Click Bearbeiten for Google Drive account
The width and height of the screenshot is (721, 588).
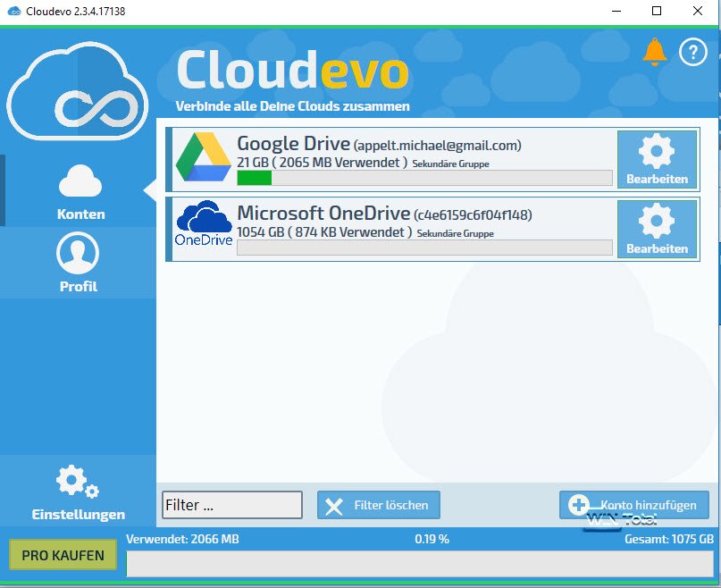click(x=657, y=159)
